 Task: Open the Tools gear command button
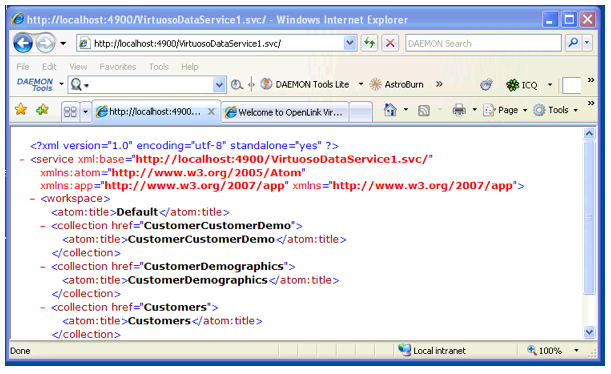555,110
